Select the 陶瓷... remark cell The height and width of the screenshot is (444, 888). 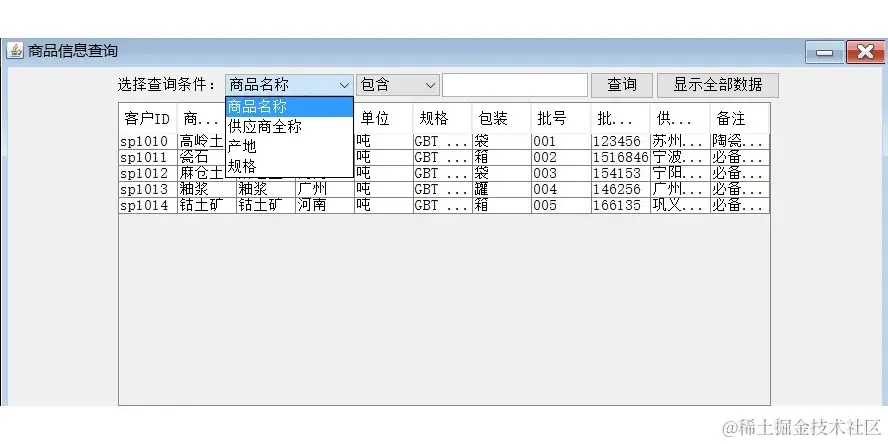click(x=740, y=142)
